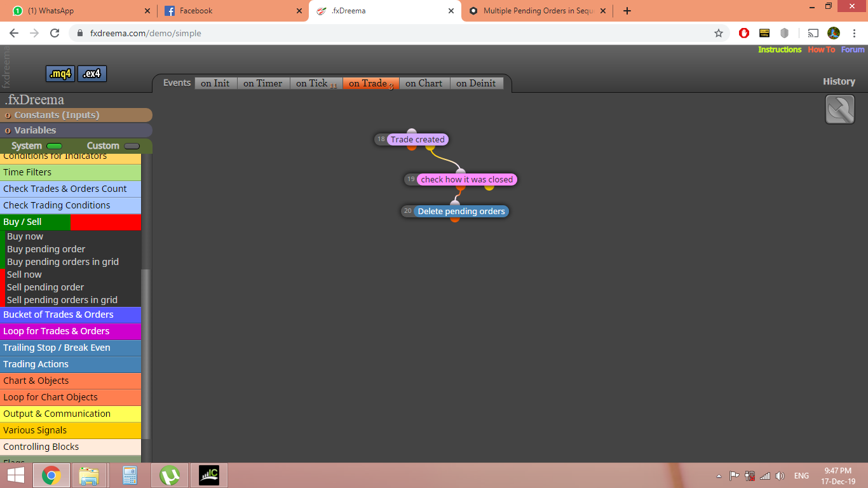This screenshot has height=488, width=868.
Task: Switch to the on Deinit event tab
Action: point(477,83)
